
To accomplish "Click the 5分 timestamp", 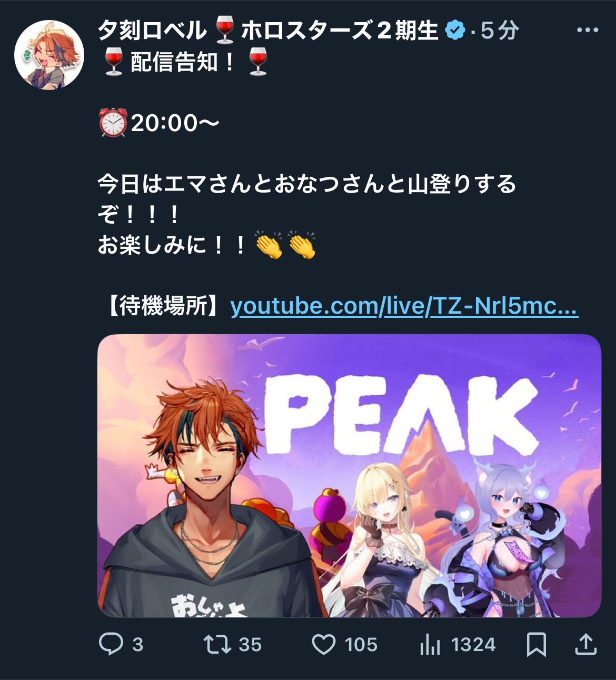I will (x=500, y=31).
